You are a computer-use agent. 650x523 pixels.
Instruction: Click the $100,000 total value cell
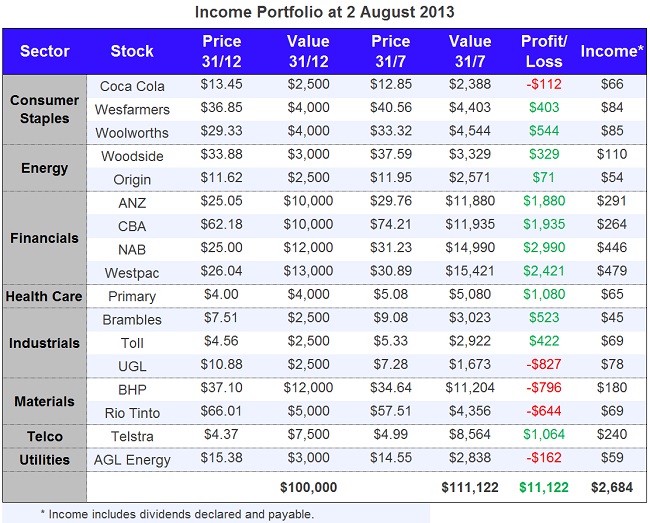click(x=306, y=487)
